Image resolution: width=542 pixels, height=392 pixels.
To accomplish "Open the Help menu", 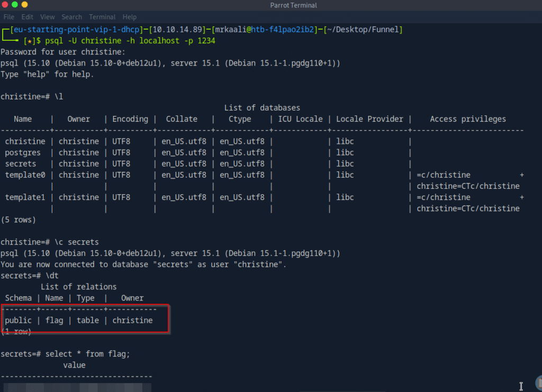I will point(129,17).
